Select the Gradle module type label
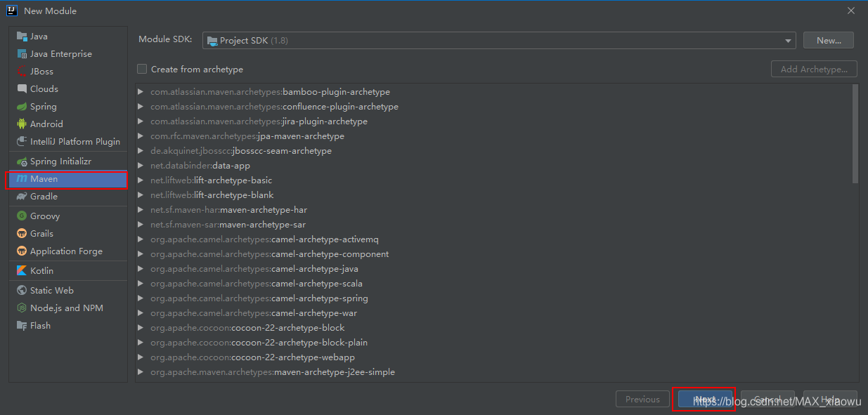Viewport: 868px width, 415px height. (44, 197)
